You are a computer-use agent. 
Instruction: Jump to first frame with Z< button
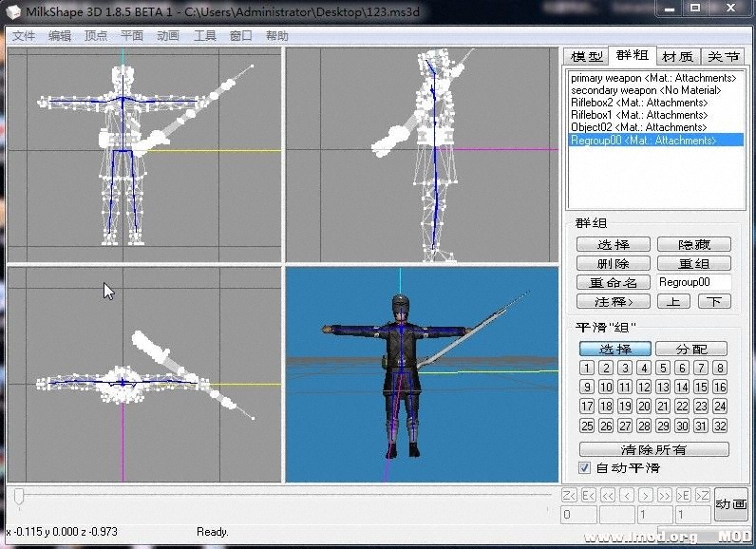pos(569,495)
